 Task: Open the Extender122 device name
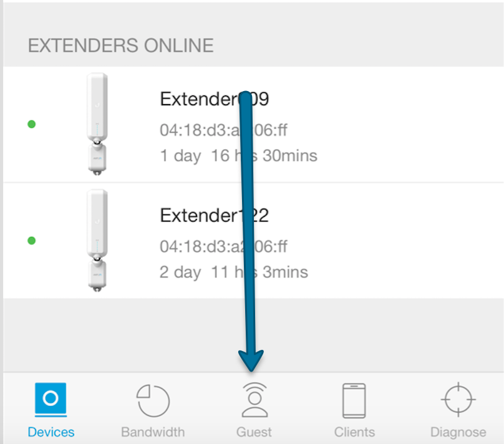click(x=214, y=216)
